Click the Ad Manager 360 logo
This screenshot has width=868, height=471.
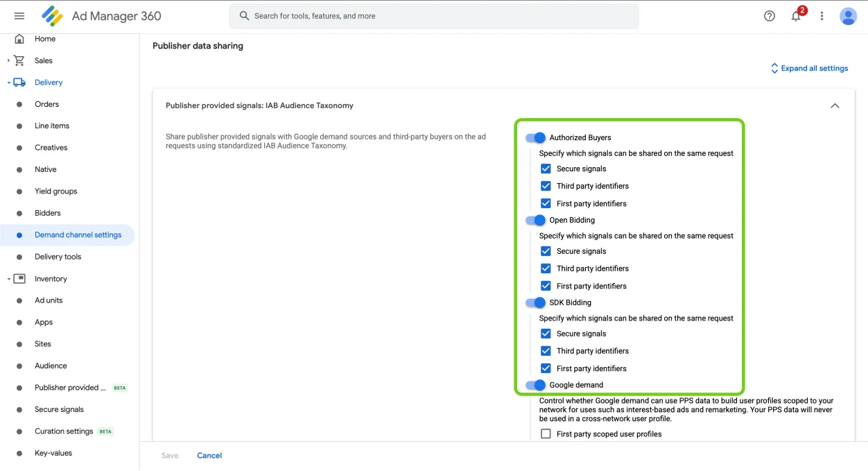click(x=52, y=16)
